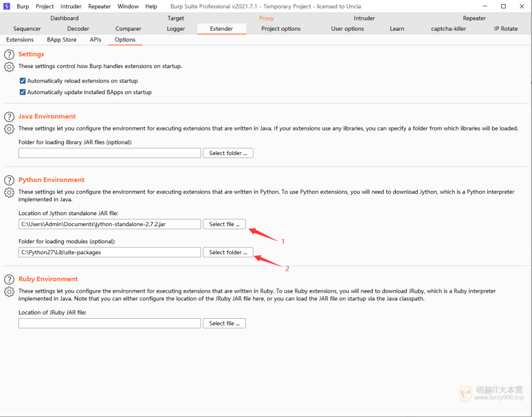The width and height of the screenshot is (532, 417).
Task: Click Select folder for Java library JARs
Action: click(x=228, y=153)
